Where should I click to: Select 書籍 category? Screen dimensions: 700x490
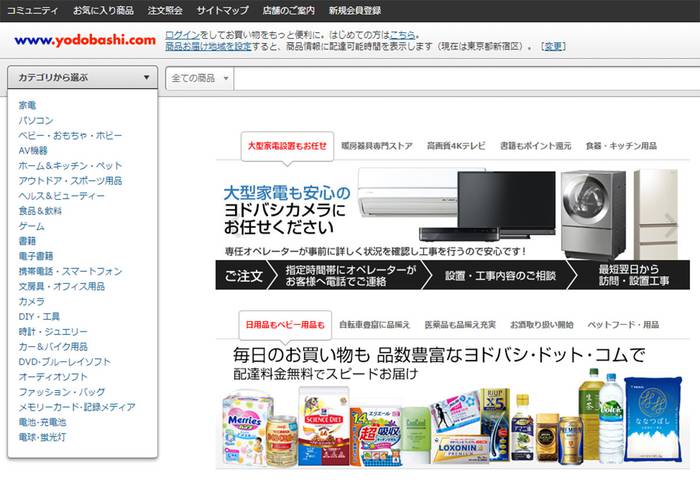pyautogui.click(x=27, y=241)
